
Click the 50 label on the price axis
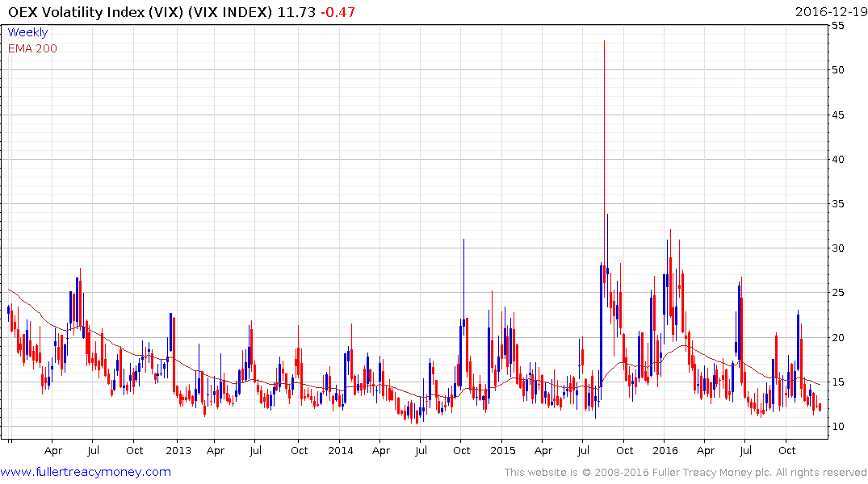(837, 69)
